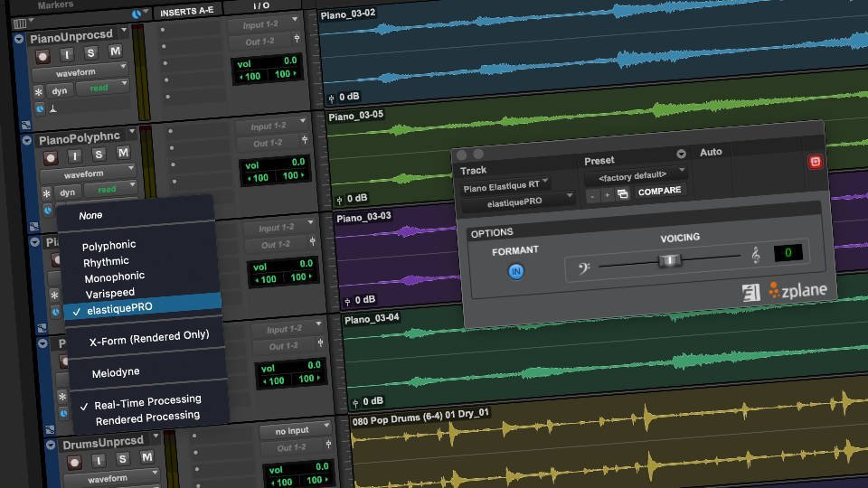Open the plugin settings copy icon beside COMPARE
The image size is (868, 488).
[622, 193]
